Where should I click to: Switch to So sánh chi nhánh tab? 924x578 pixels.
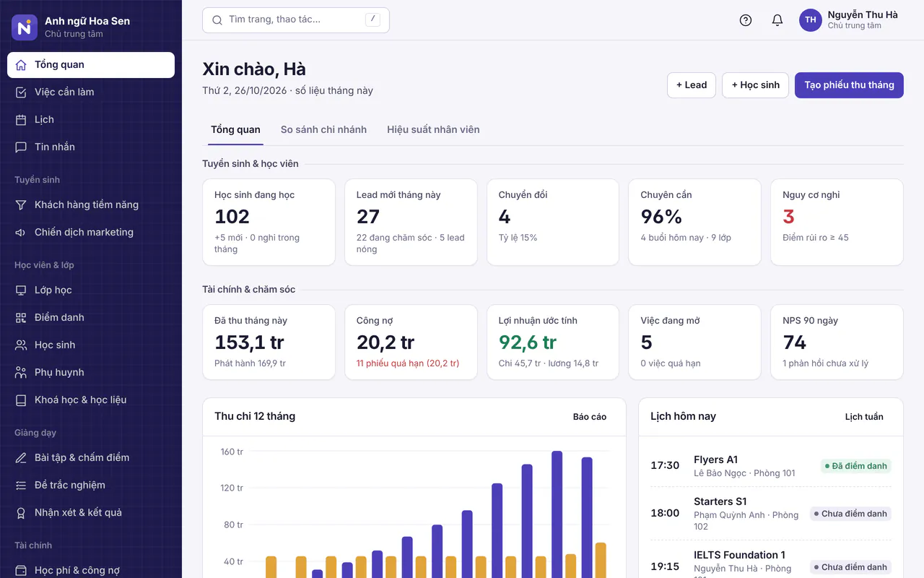(323, 129)
